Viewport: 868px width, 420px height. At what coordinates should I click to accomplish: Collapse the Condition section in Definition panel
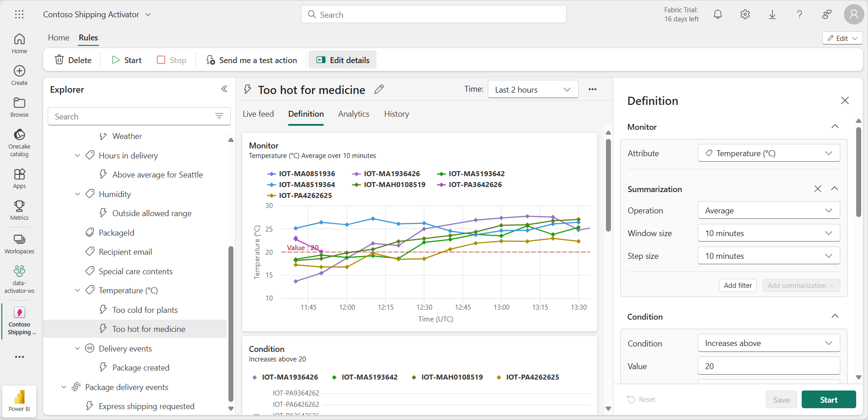click(x=835, y=316)
